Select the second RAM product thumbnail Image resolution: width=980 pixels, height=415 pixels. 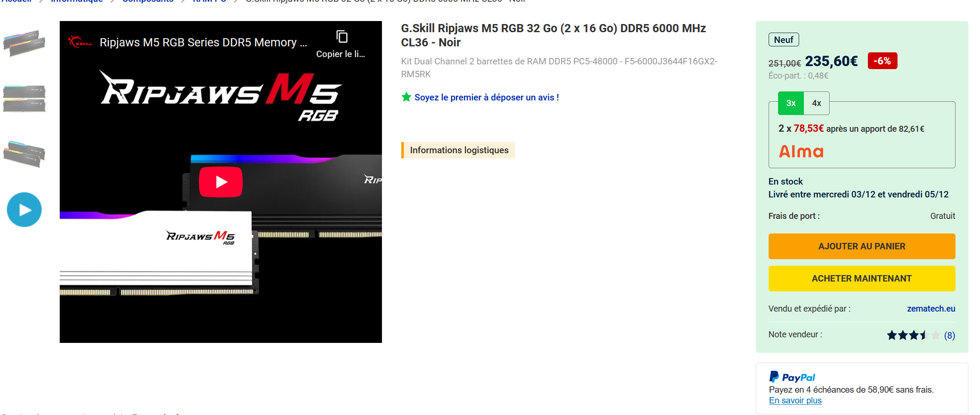(24, 99)
